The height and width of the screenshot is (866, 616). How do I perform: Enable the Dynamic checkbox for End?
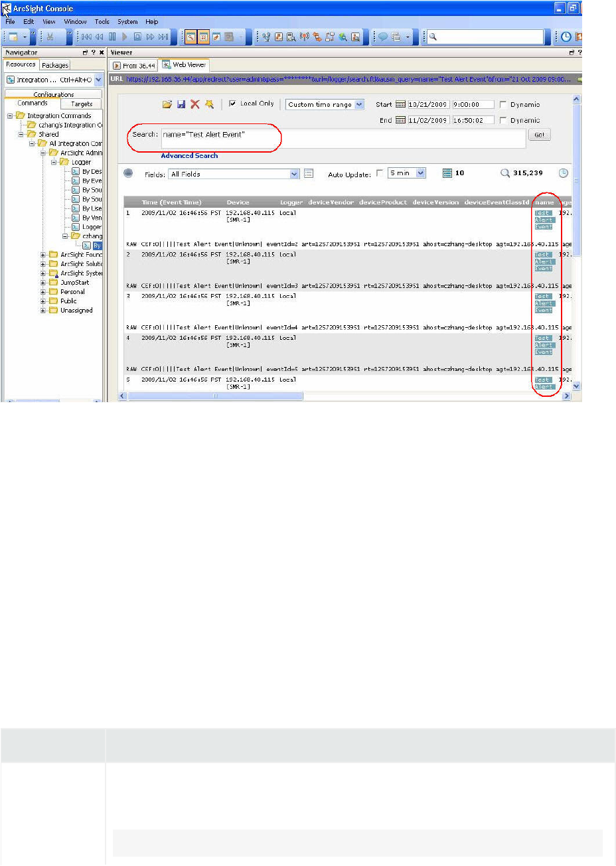(x=503, y=120)
